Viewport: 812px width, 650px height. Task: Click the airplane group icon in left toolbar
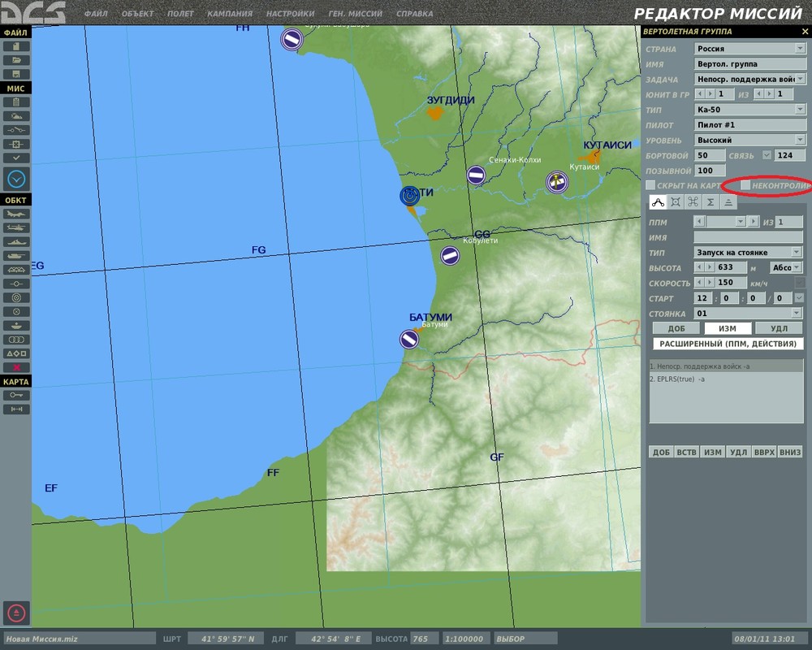tap(16, 214)
